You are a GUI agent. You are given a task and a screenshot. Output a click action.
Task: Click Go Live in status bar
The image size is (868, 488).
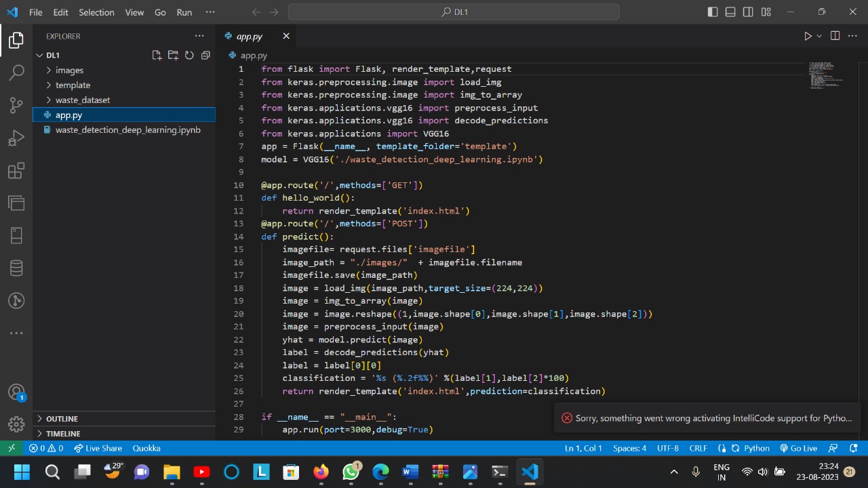[799, 448]
